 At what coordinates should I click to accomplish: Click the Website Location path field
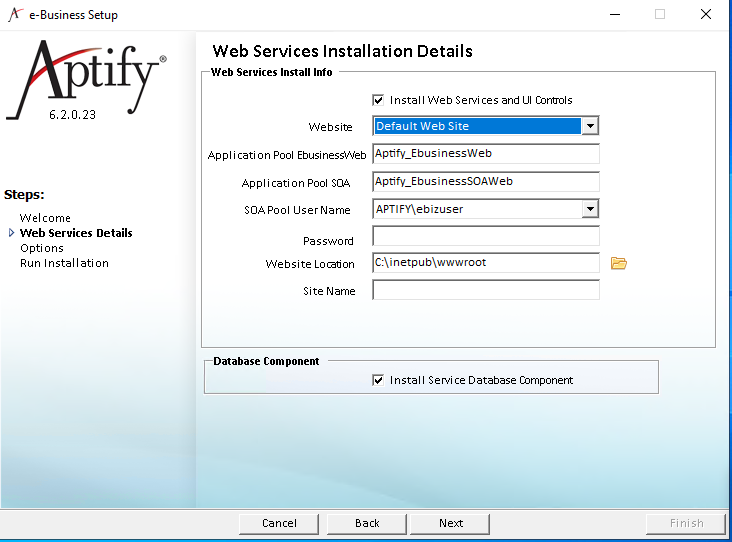point(486,263)
